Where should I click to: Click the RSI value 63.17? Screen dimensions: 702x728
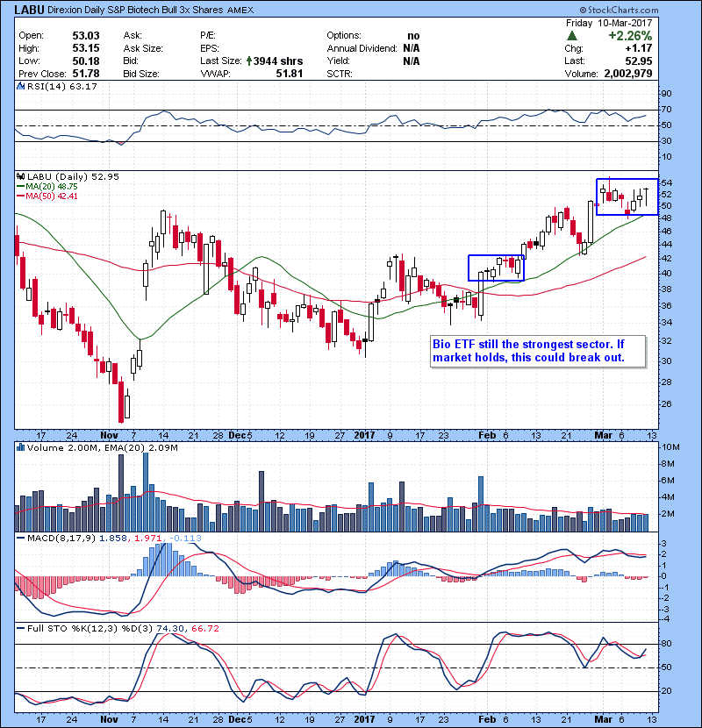point(82,86)
